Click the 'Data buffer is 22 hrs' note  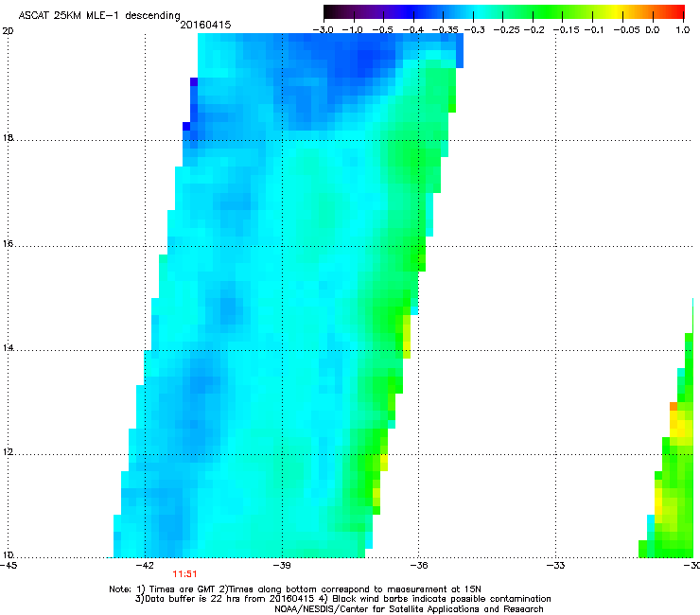[x=342, y=599]
